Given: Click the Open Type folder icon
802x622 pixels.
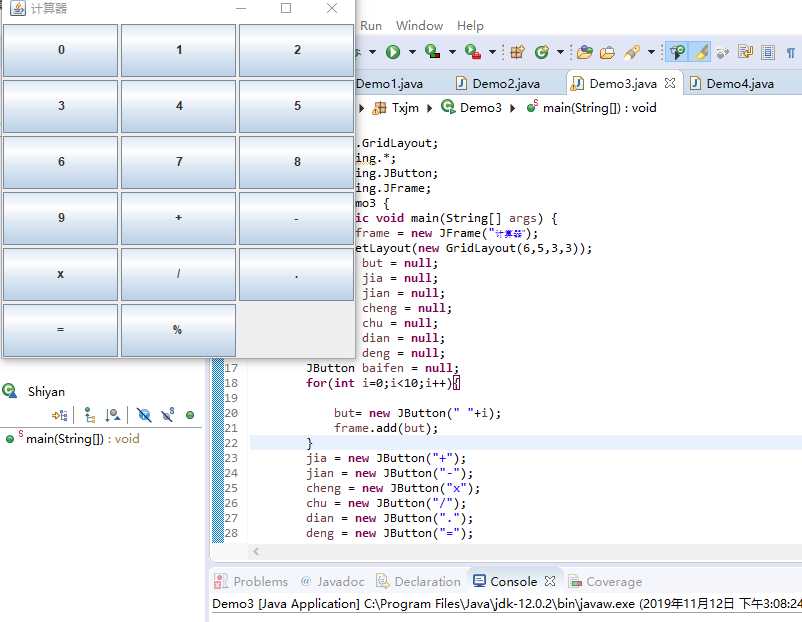Looking at the screenshot, I should [x=584, y=52].
